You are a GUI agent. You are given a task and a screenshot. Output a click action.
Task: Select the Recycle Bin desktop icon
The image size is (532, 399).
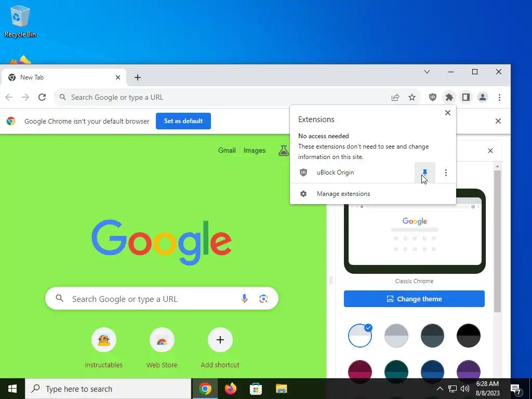tap(20, 21)
